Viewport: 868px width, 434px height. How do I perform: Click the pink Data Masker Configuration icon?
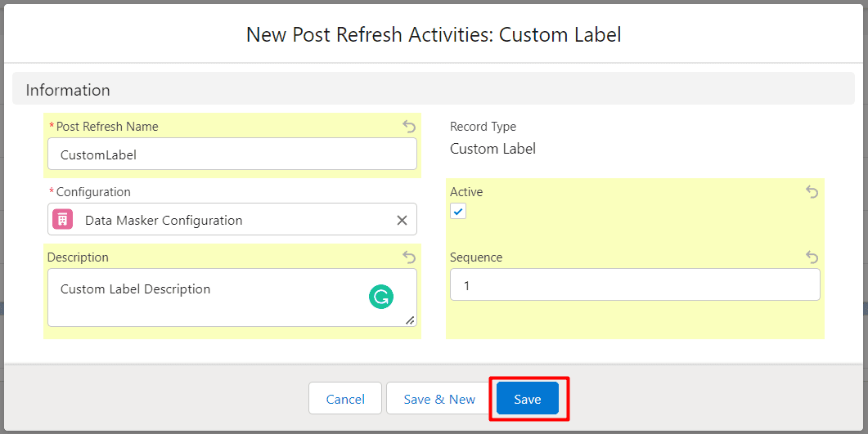[x=63, y=220]
